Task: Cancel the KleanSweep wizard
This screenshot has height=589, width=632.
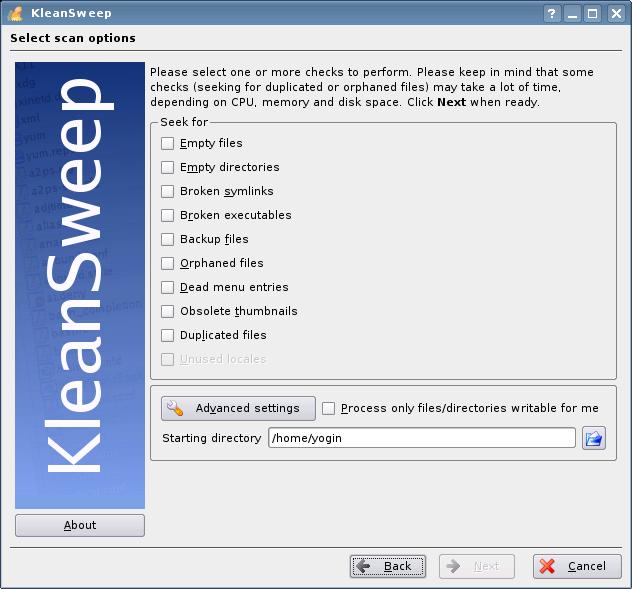Action: coord(577,566)
